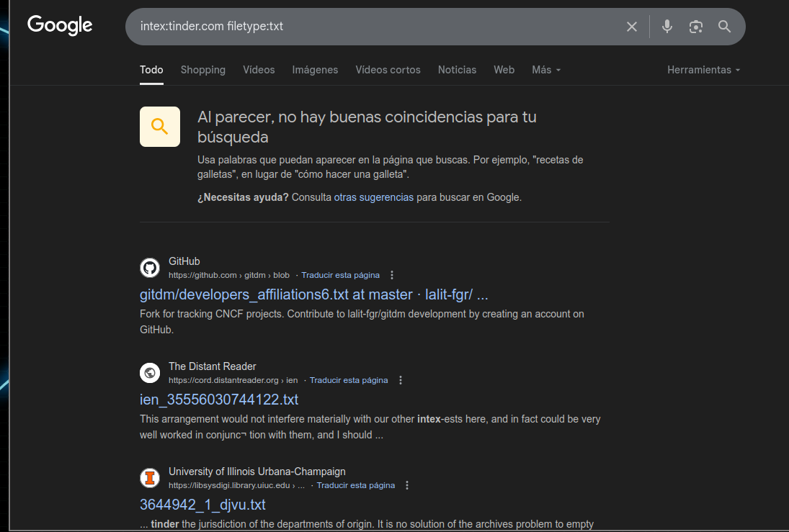
Task: Click the yellow search illustration icon
Action: coord(160,127)
